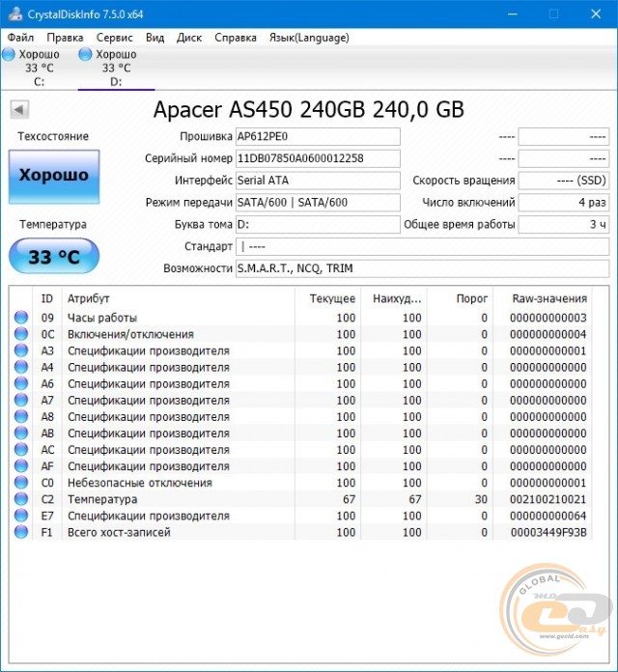Click the Интерфейс field Serial ATA

(x=318, y=181)
